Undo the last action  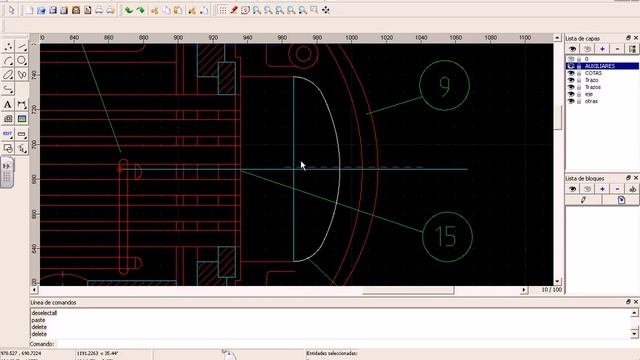(129, 10)
